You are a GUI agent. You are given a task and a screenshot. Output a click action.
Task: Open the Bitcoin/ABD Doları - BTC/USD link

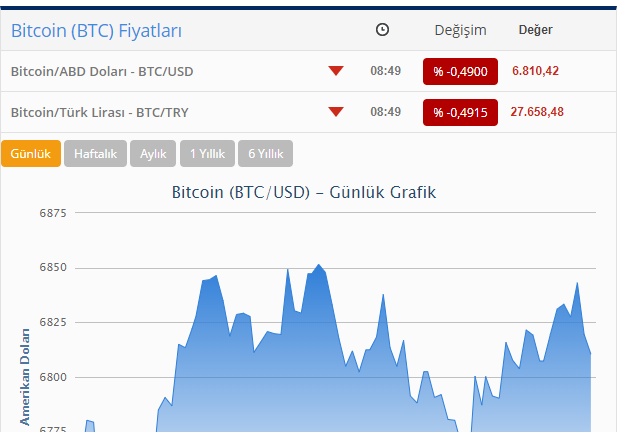pos(102,71)
